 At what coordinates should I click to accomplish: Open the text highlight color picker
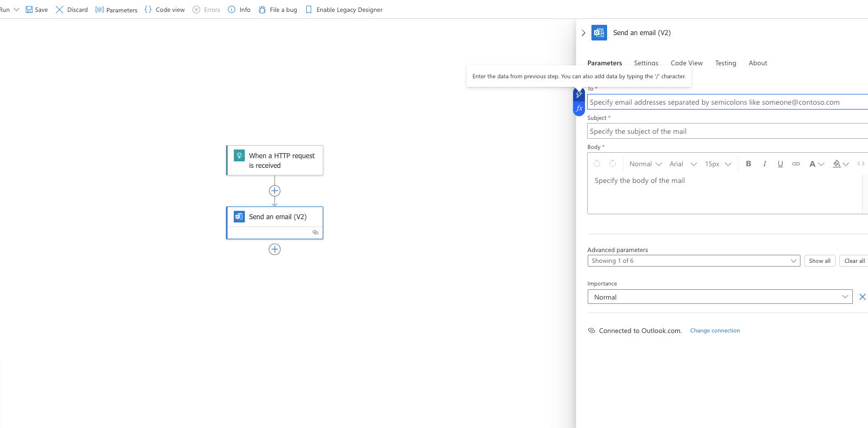click(840, 164)
